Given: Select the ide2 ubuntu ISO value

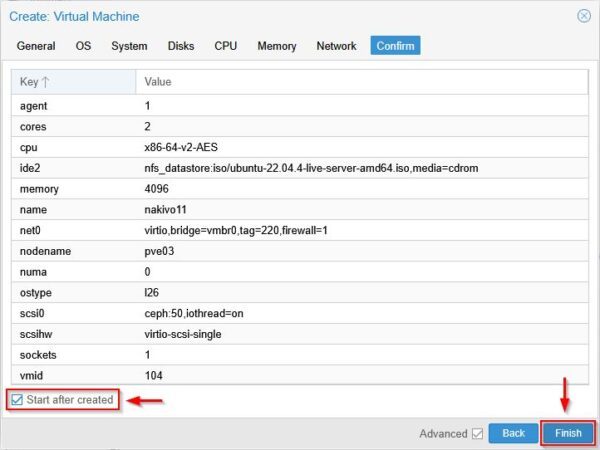Looking at the screenshot, I should click(311, 168).
